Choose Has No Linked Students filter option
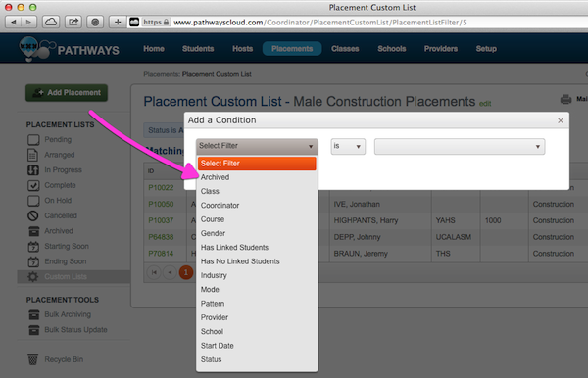The width and height of the screenshot is (588, 378). 257,261
